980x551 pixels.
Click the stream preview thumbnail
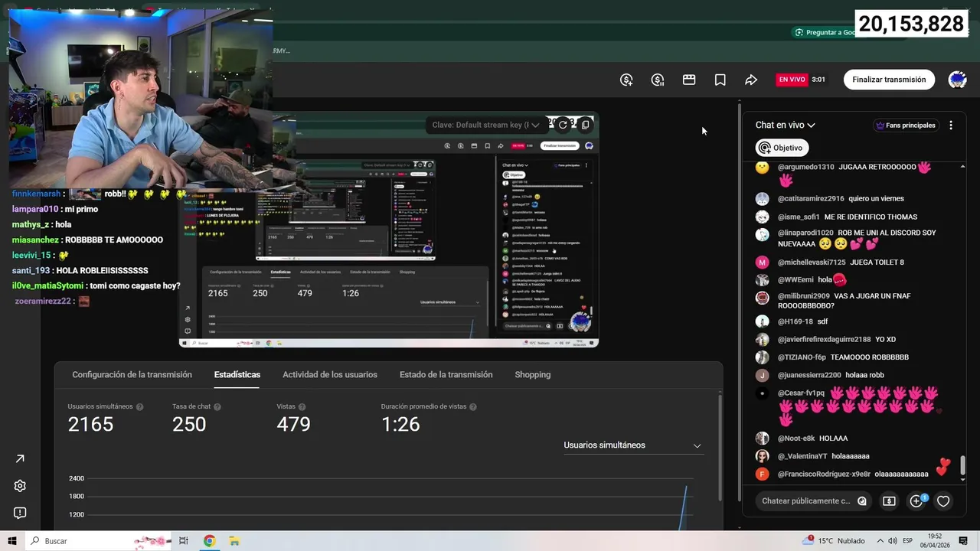[389, 230]
